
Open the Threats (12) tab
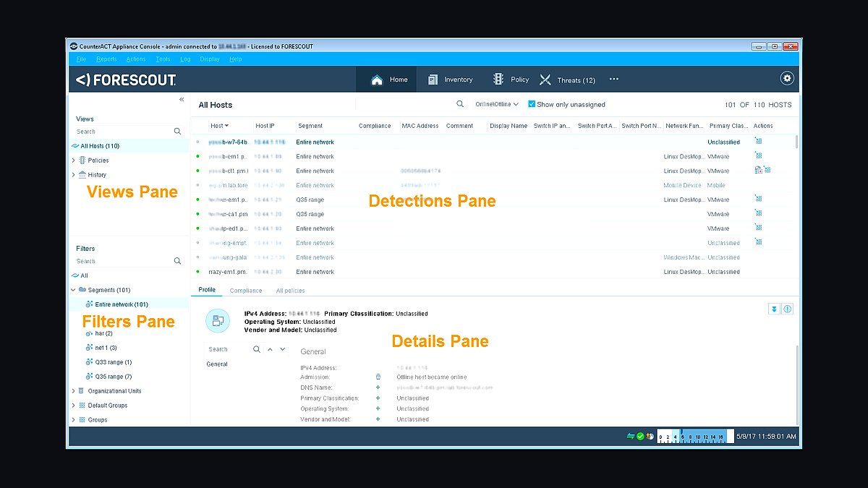tap(567, 80)
